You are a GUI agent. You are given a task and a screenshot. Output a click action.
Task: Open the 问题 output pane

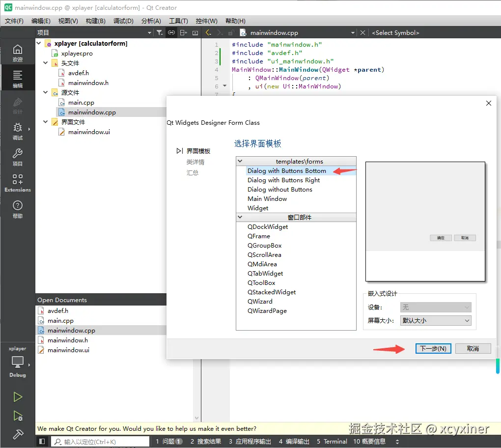coord(169,441)
